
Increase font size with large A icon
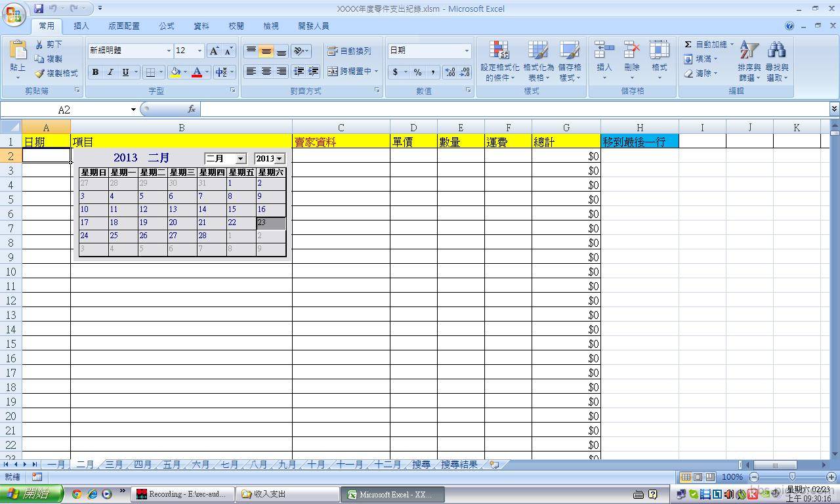(214, 51)
